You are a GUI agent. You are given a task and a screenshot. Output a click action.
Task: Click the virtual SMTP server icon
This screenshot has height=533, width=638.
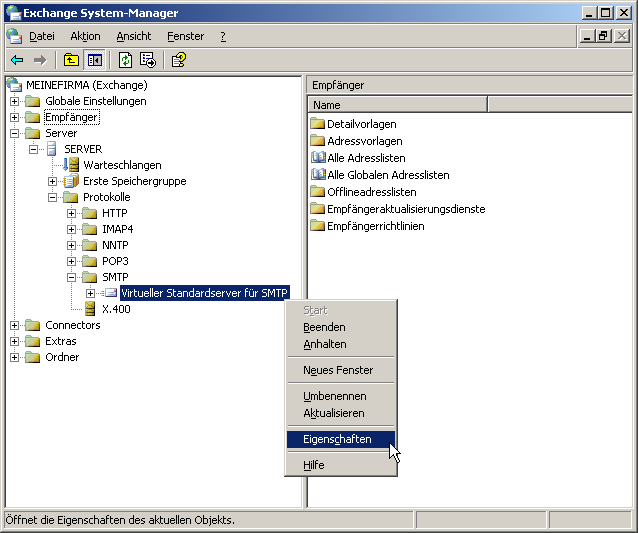[x=109, y=293]
